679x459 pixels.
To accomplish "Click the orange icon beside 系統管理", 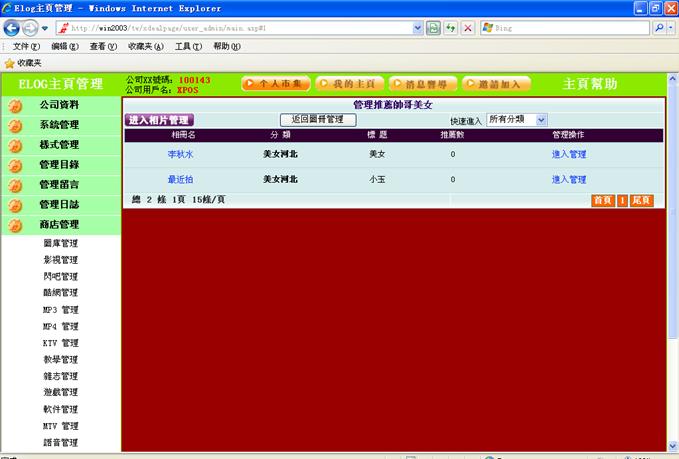I will click(x=15, y=125).
